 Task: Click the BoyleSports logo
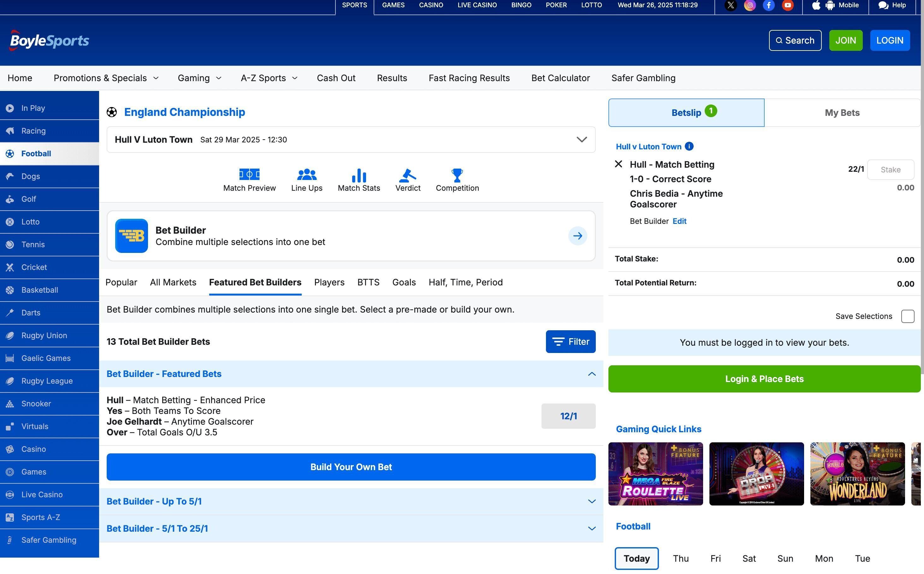pos(49,40)
